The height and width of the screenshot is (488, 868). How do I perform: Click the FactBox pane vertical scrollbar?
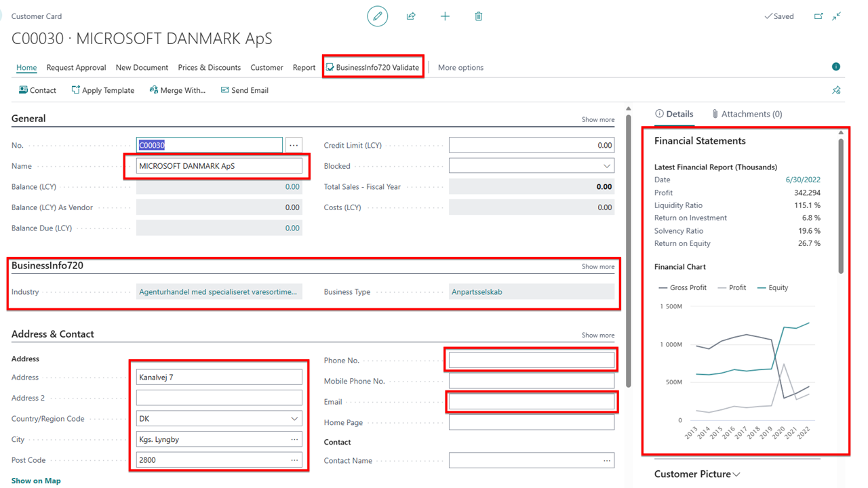[841, 206]
